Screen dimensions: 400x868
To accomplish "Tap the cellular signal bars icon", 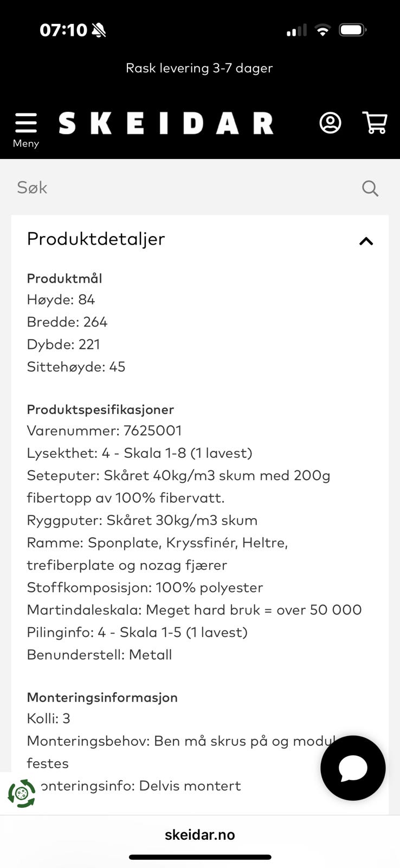I will click(x=296, y=30).
